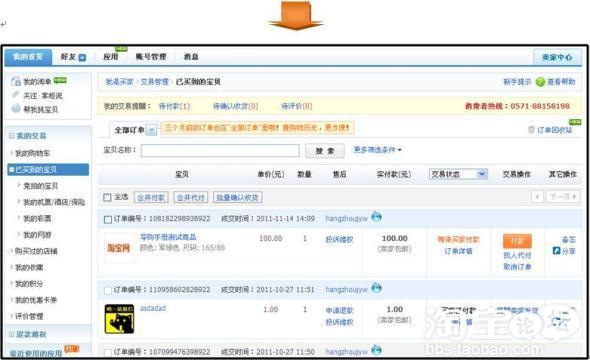This screenshot has width=590, height=360.
Task: Open 我的彩票 in sidebar
Action: 37,218
